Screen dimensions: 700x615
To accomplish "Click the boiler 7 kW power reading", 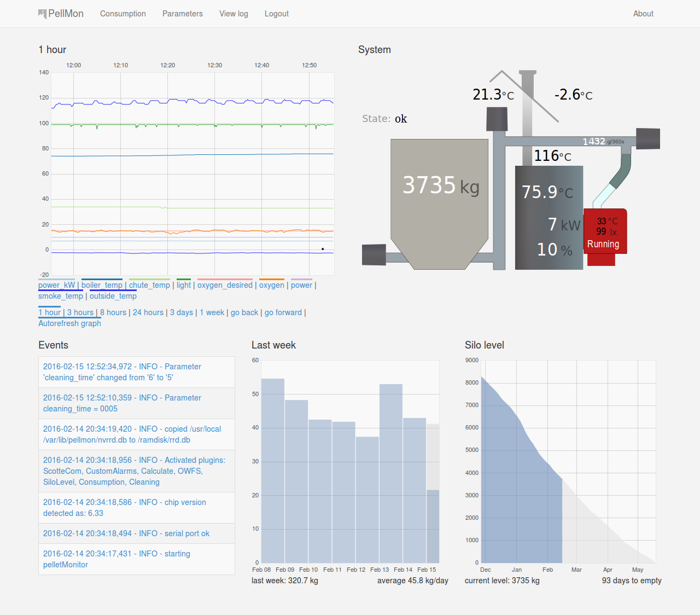I will click(564, 225).
